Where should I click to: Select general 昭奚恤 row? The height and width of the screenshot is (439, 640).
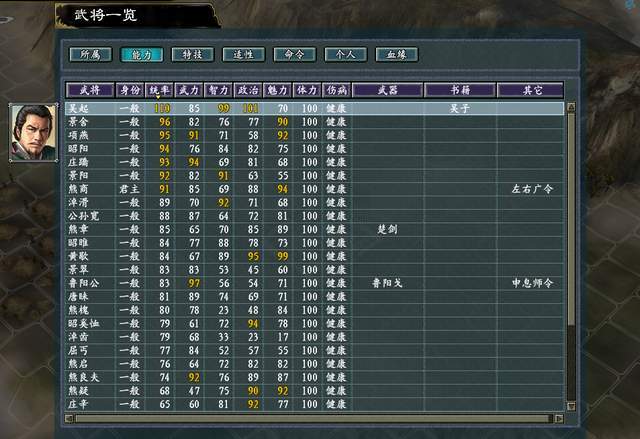pos(314,324)
